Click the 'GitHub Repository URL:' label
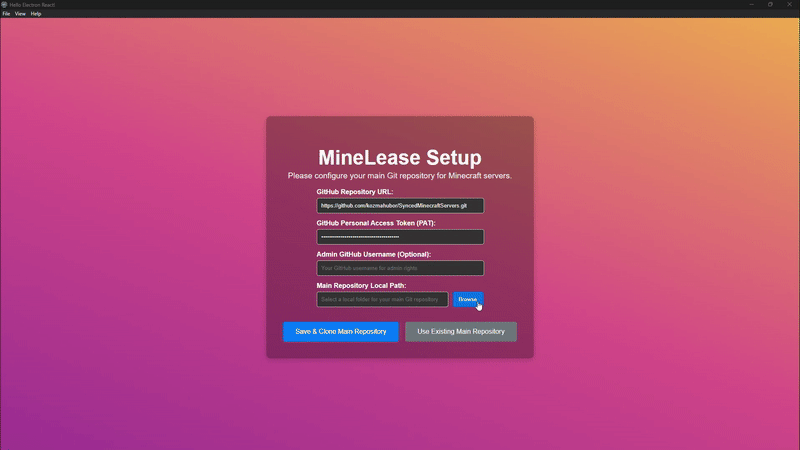 355,192
